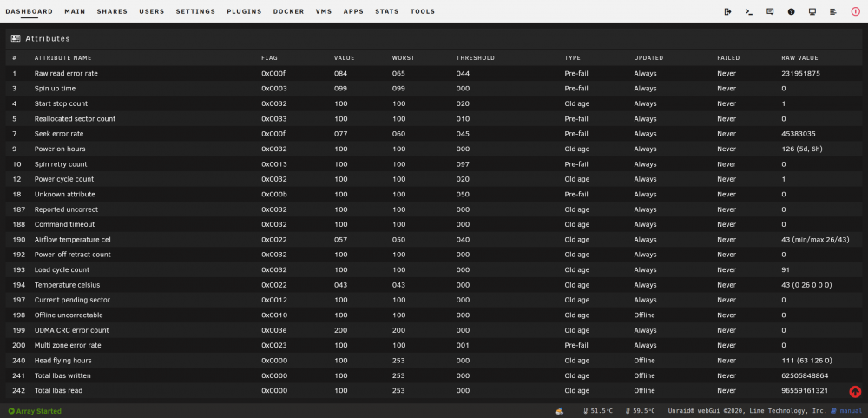The height and width of the screenshot is (418, 868).
Task: Go to the Apps tab
Action: 353,11
